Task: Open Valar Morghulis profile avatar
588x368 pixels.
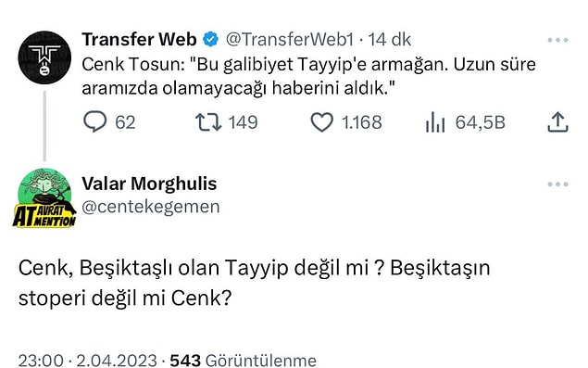Action: 44,197
